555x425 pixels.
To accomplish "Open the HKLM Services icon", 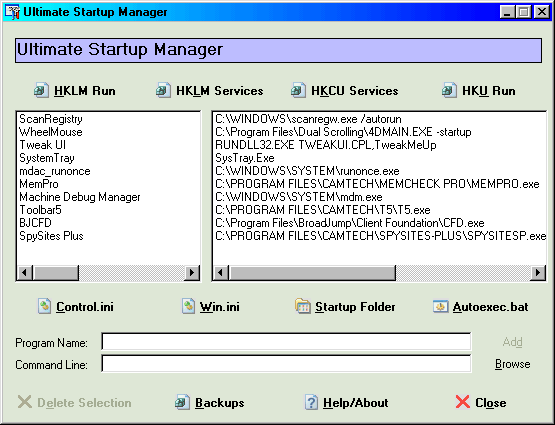I will (163, 90).
